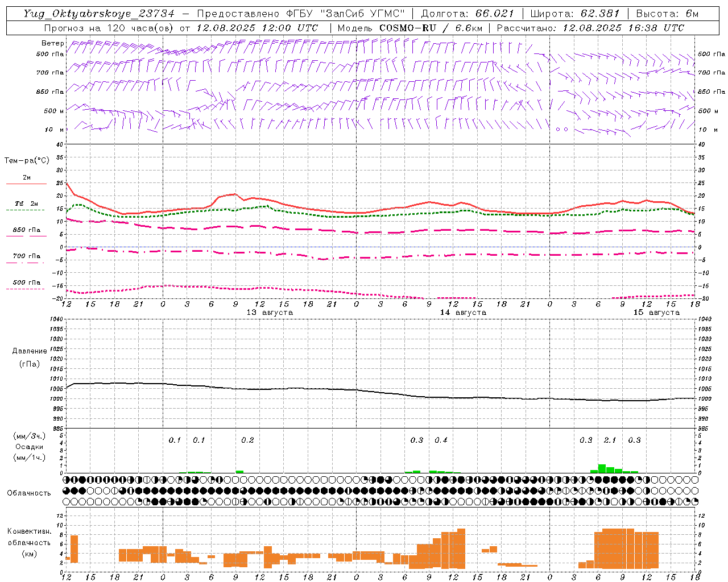
Task: Click the red line sample under the 2м legend
Action: click(26, 184)
